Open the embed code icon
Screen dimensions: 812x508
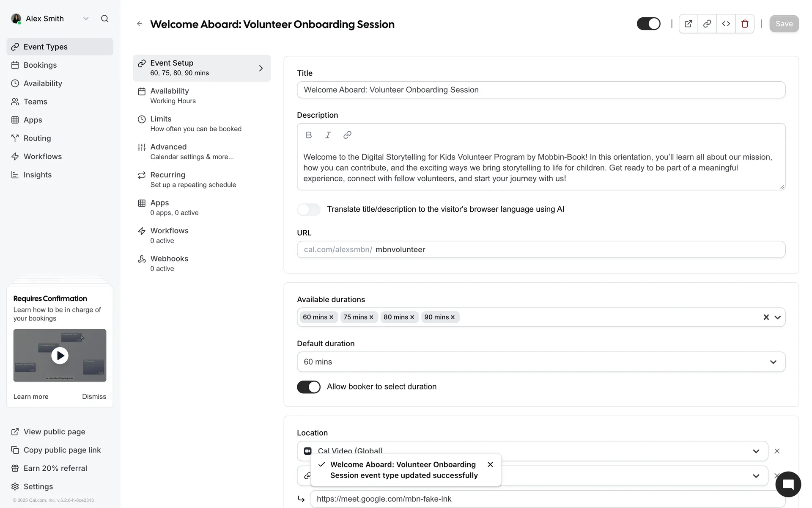[x=726, y=24]
